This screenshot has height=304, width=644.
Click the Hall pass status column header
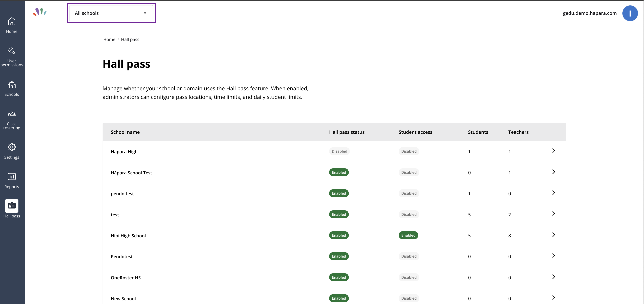click(347, 132)
